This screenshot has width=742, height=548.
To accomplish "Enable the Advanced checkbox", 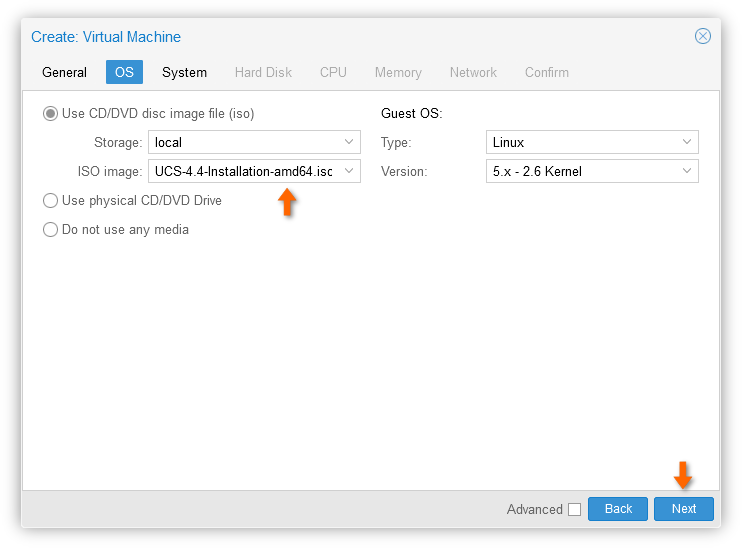I will pyautogui.click(x=574, y=510).
